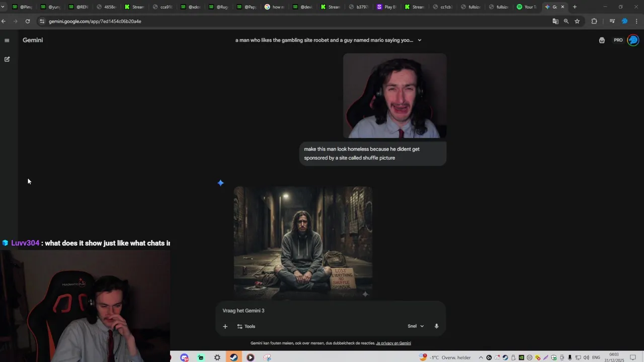Viewport: 644px width, 362px height.
Task: Open the Chrome three-dot menu
Action: tap(637, 21)
